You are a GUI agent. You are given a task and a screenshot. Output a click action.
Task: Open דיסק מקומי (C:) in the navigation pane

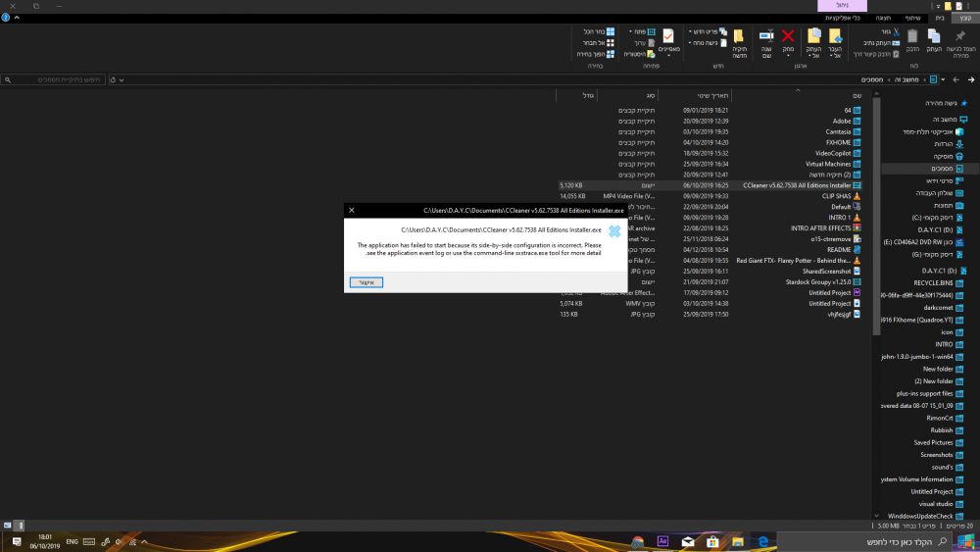pos(937,218)
